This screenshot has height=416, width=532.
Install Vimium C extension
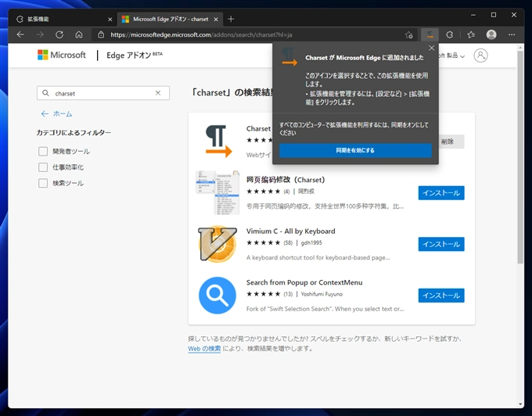click(x=441, y=244)
